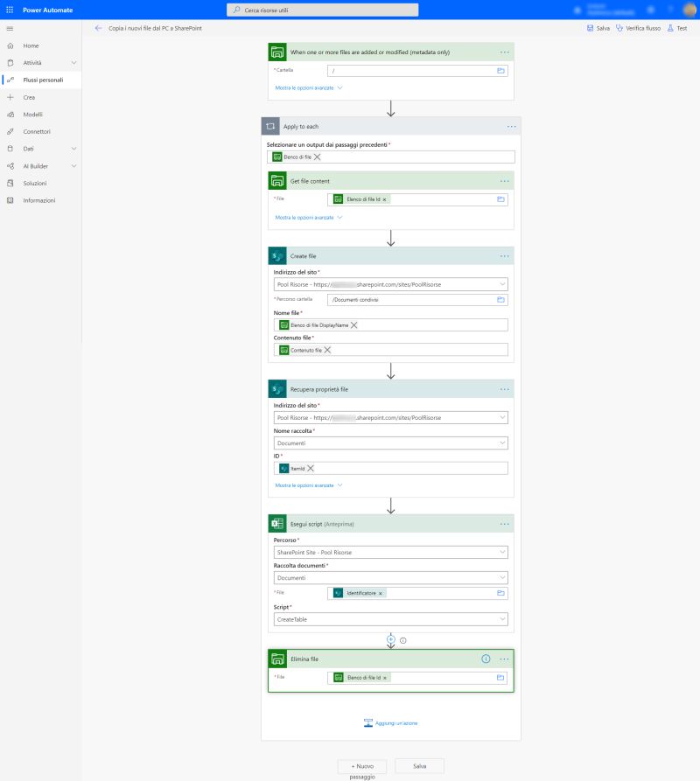700x781 pixels.
Task: Click the back arrow next to the flow title
Action: point(99,27)
